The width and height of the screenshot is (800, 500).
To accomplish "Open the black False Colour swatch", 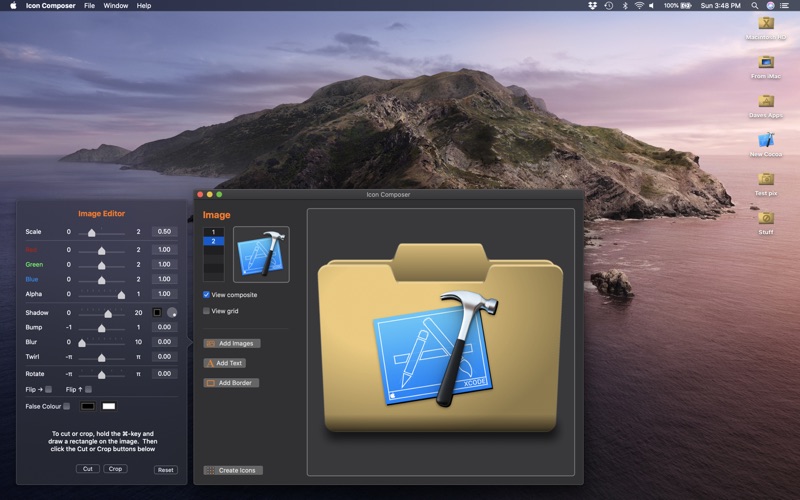I will pos(88,406).
